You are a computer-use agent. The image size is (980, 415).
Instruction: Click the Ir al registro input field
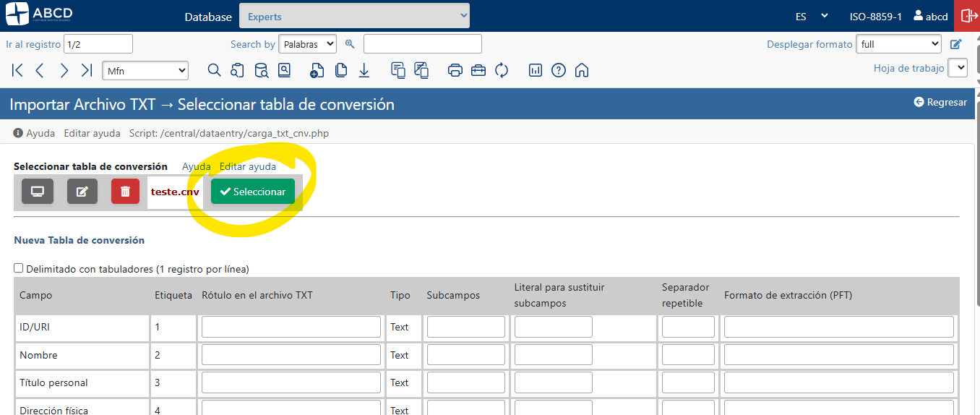[98, 44]
